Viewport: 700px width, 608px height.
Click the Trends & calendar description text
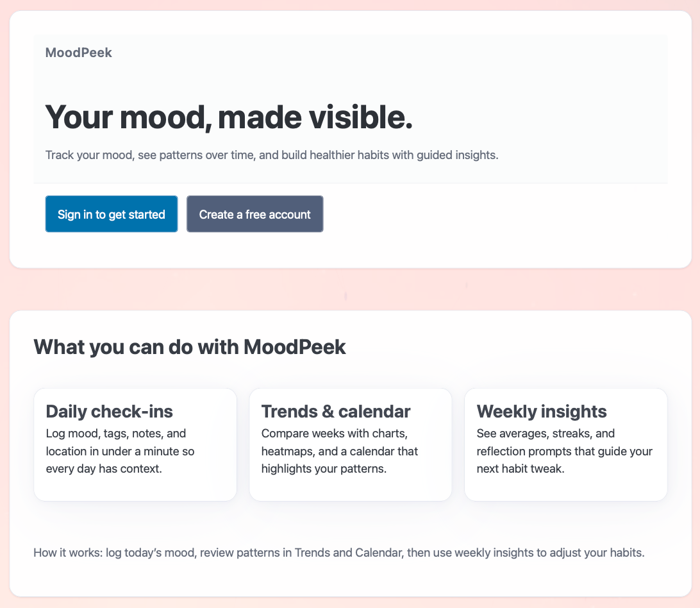tap(338, 451)
